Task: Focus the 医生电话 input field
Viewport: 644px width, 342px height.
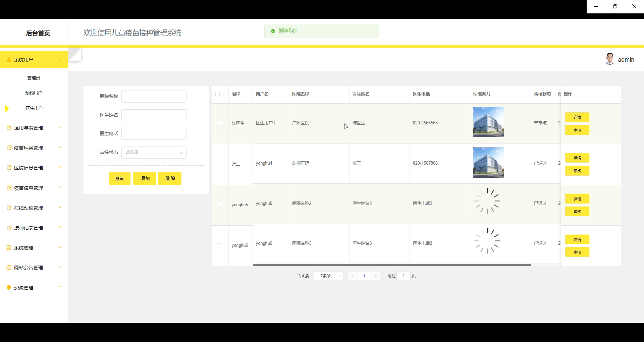Action: pyautogui.click(x=154, y=134)
